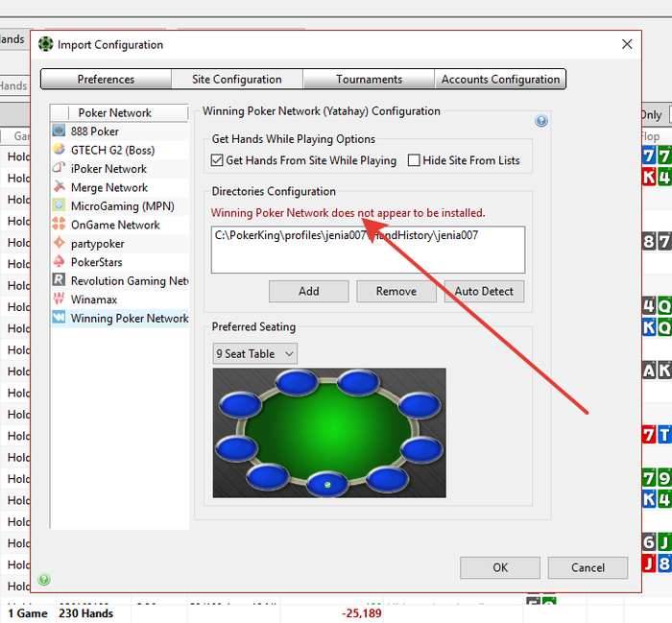Click the Remove directory button

coord(396,292)
